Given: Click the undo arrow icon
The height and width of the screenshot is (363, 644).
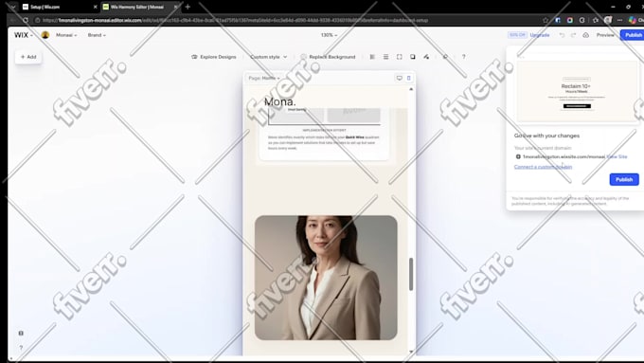Looking at the screenshot, I should [562, 35].
